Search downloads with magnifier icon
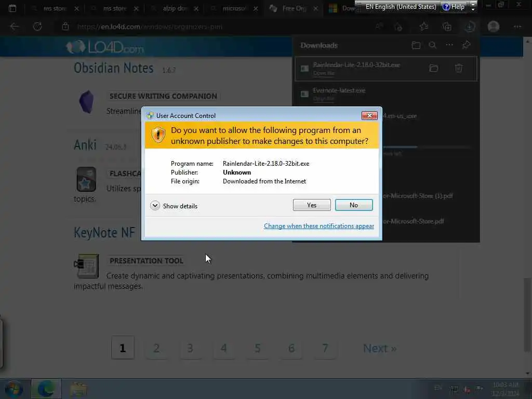The image size is (532, 399). pos(432,45)
